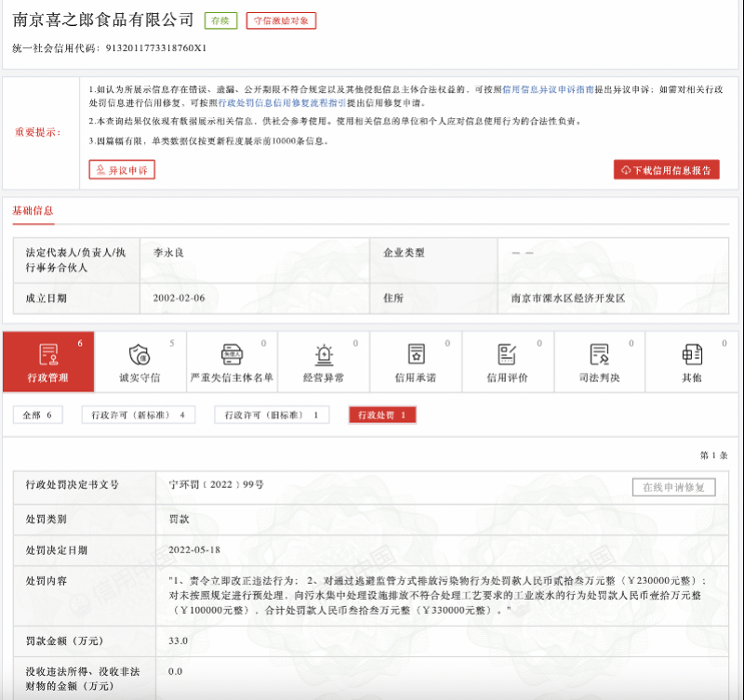Click the 异议申诉 button
This screenshot has width=744, height=700.
tap(122, 170)
